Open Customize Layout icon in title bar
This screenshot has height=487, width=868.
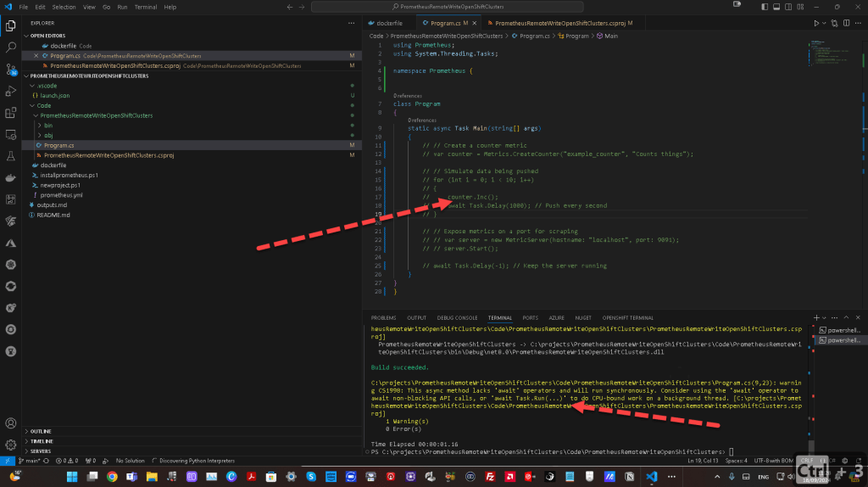[x=800, y=7]
